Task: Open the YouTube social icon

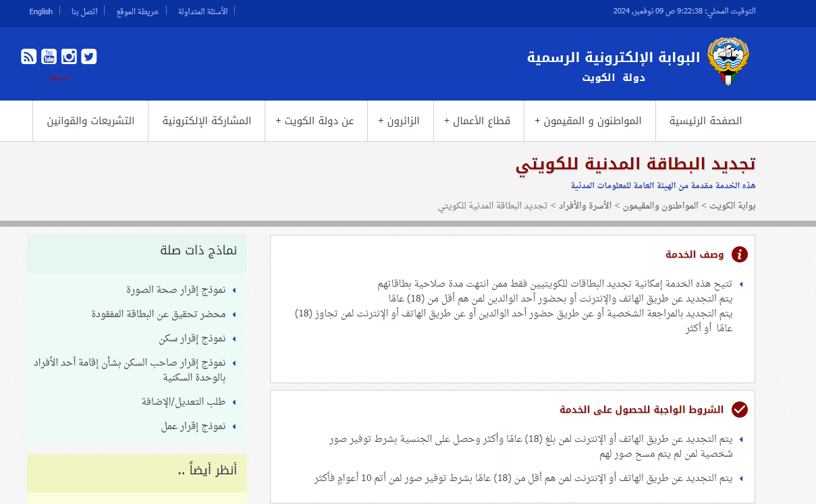Action: point(49,57)
